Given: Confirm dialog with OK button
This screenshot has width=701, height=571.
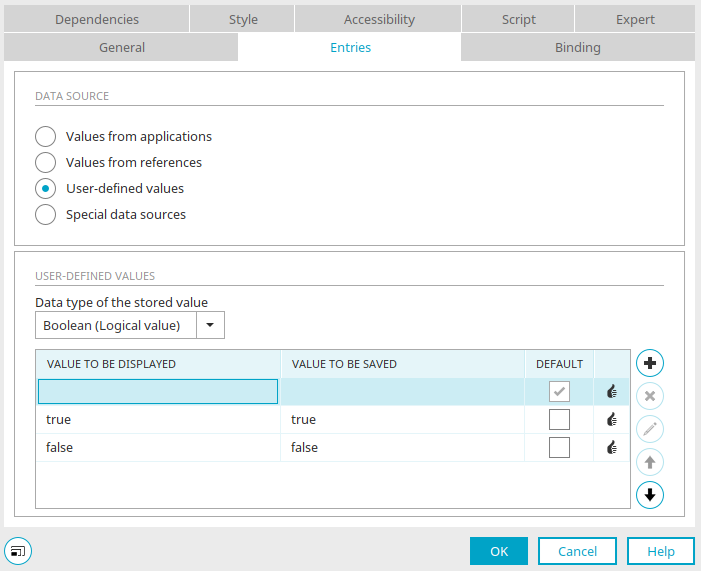Looking at the screenshot, I should (x=498, y=551).
